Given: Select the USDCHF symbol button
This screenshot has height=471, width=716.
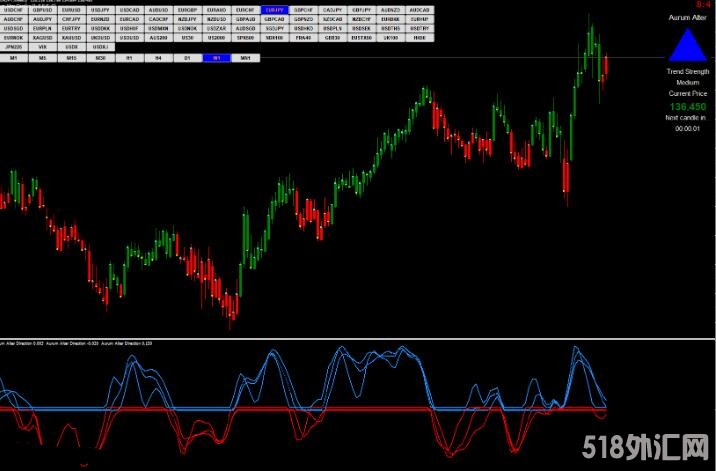Looking at the screenshot, I should point(14,10).
